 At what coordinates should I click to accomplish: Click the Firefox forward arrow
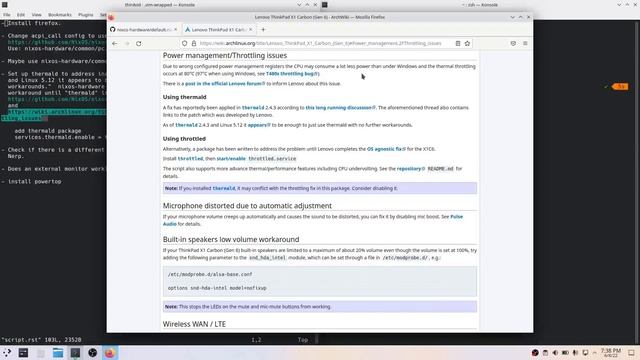coord(127,43)
